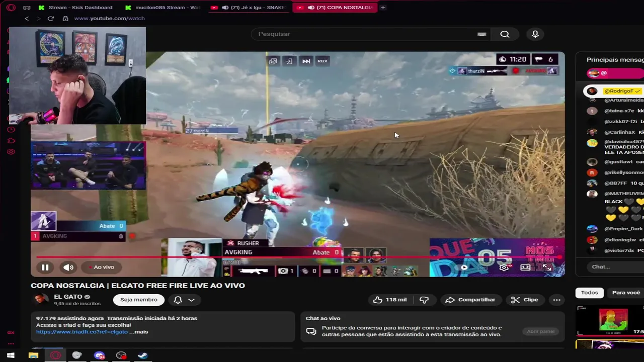Expand description with ...mais
Image resolution: width=644 pixels, height=362 pixels.
point(139,332)
